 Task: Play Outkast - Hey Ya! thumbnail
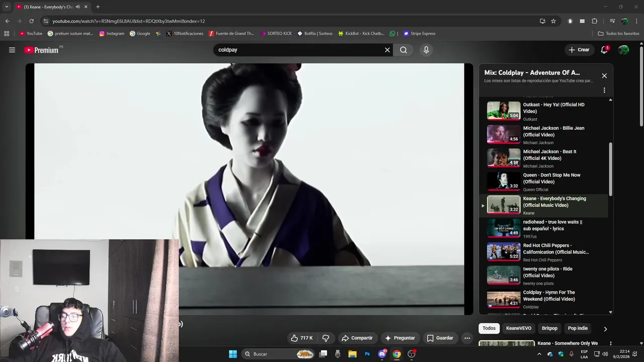[504, 111]
